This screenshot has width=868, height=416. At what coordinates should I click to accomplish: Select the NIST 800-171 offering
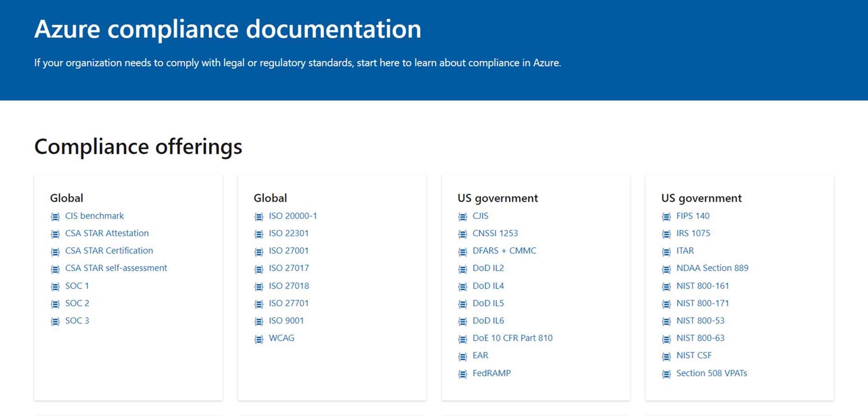(x=703, y=303)
